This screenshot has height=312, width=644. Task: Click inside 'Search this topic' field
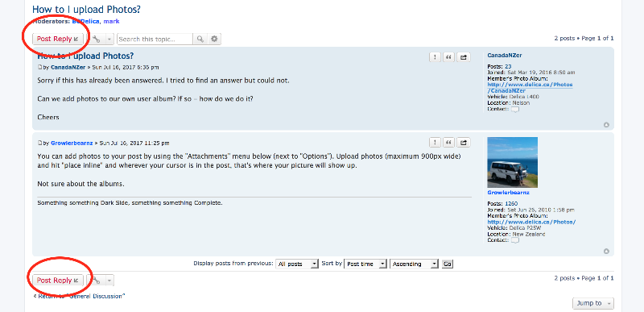(x=155, y=39)
